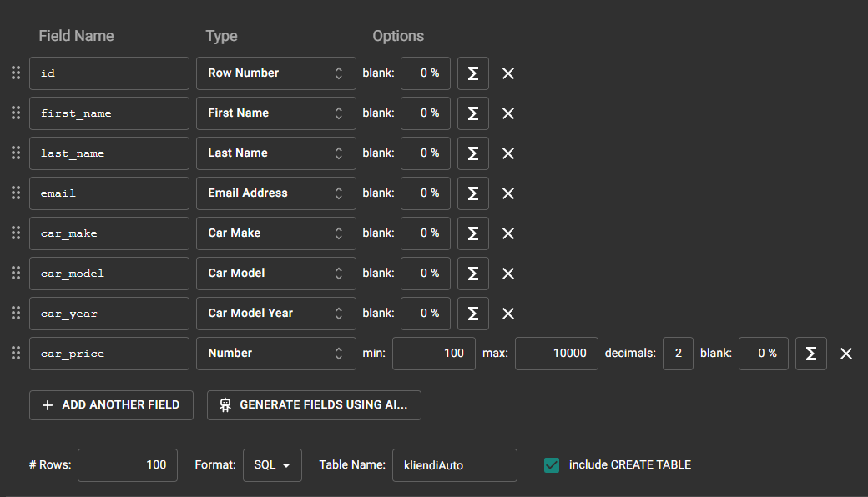This screenshot has height=497, width=868.
Task: Change the Email Address field type
Action: click(275, 193)
